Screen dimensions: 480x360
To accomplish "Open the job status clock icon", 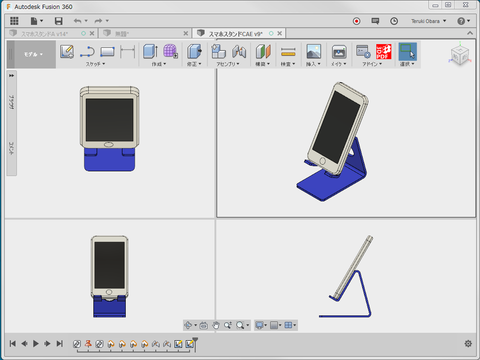I will pyautogui.click(x=394, y=21).
